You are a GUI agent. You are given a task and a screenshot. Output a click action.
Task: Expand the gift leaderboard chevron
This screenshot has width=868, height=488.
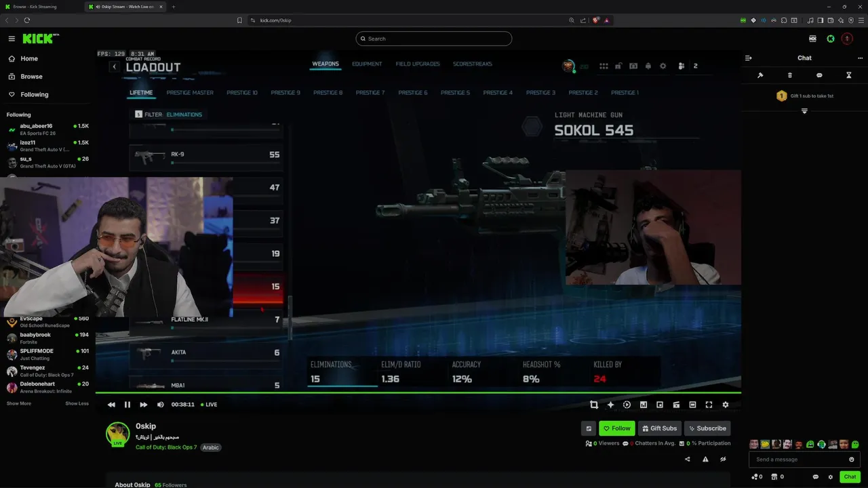pyautogui.click(x=804, y=111)
